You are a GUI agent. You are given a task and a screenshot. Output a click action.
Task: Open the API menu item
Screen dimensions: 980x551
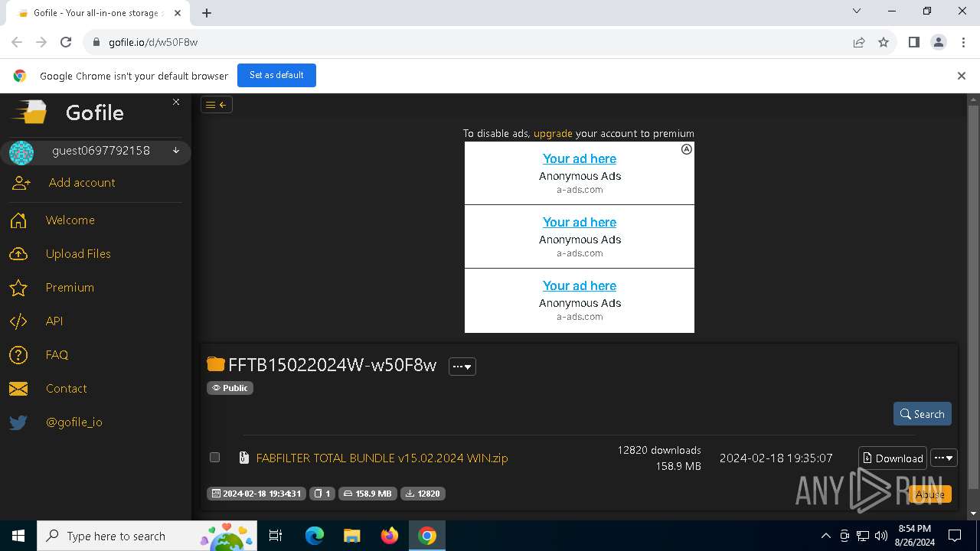point(54,321)
